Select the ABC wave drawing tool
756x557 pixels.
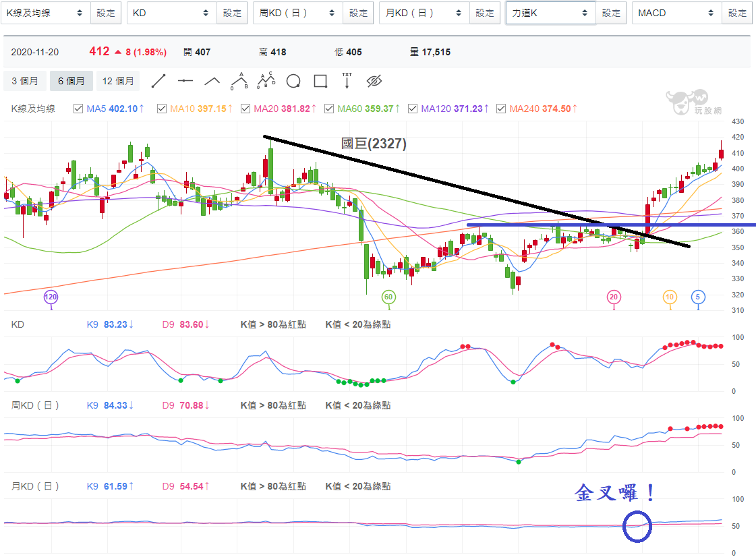pos(239,81)
